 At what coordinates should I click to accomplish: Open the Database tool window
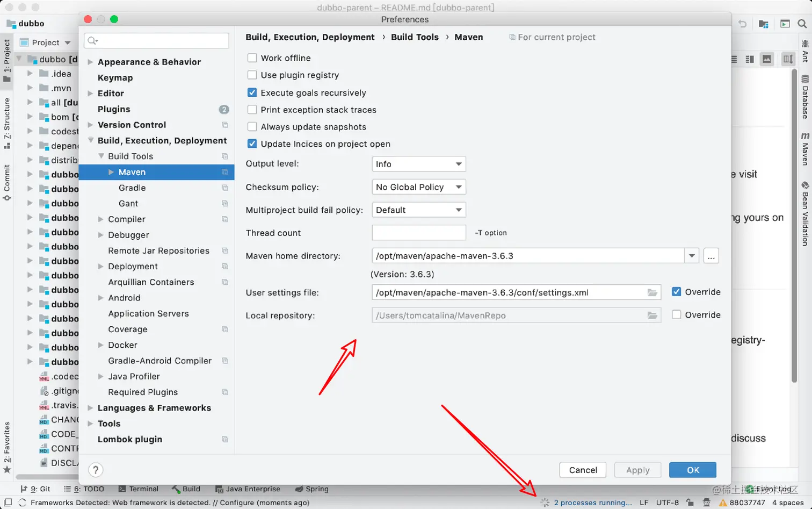[x=805, y=97]
